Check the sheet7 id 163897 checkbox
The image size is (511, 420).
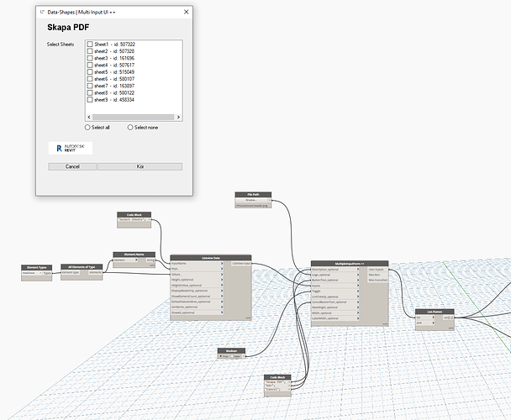pos(90,86)
